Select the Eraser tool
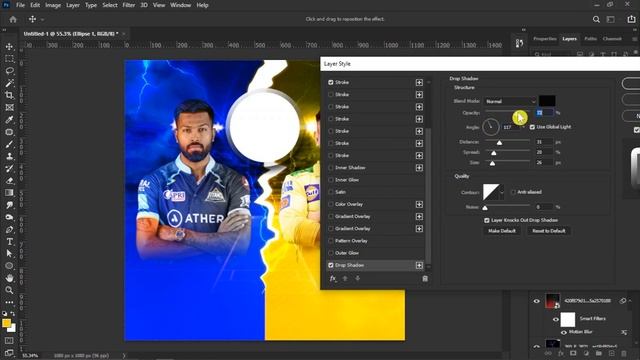 point(9,181)
